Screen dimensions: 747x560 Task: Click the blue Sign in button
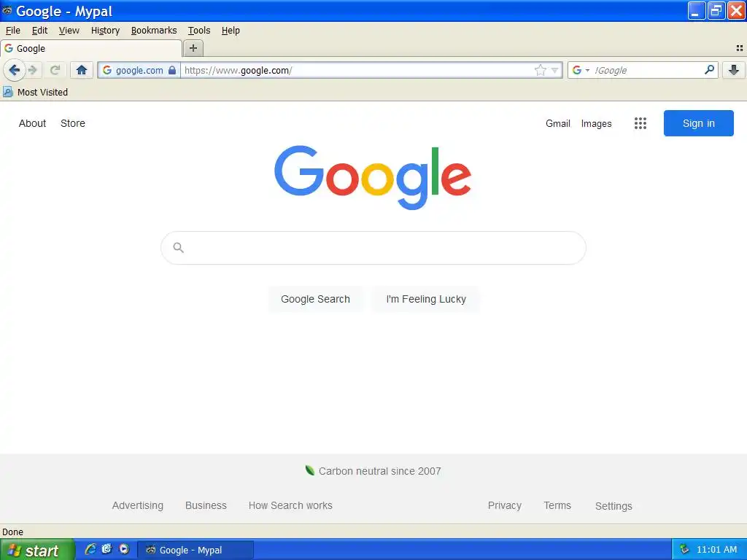click(698, 123)
